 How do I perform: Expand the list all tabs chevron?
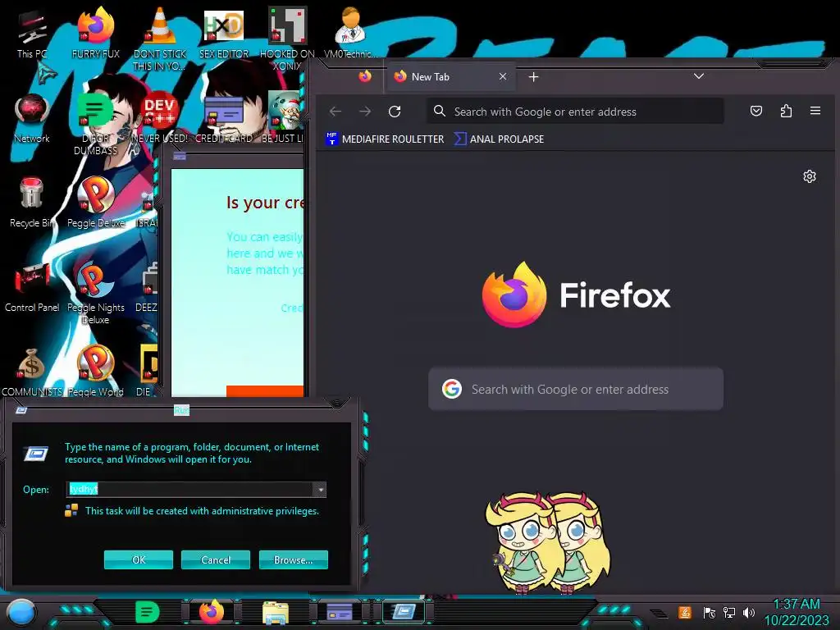click(699, 76)
